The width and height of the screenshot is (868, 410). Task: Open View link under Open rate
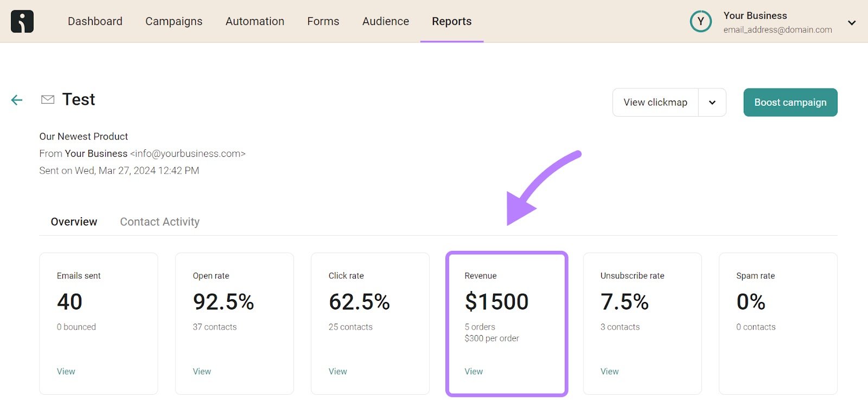[x=202, y=371]
